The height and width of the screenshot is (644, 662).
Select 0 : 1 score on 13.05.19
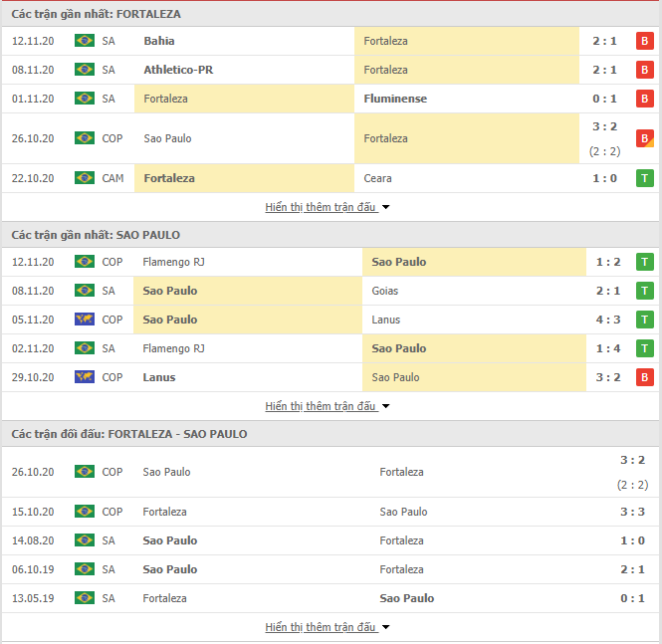point(632,598)
